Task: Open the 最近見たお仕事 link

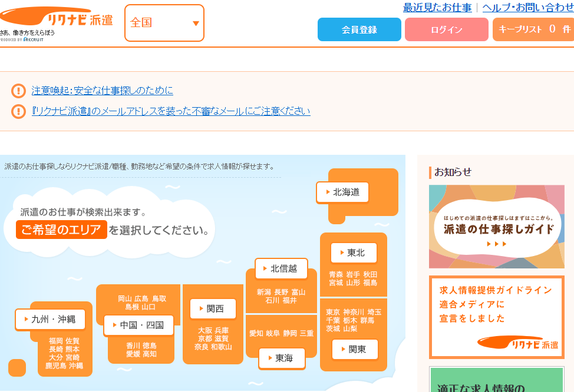Action: [x=437, y=8]
